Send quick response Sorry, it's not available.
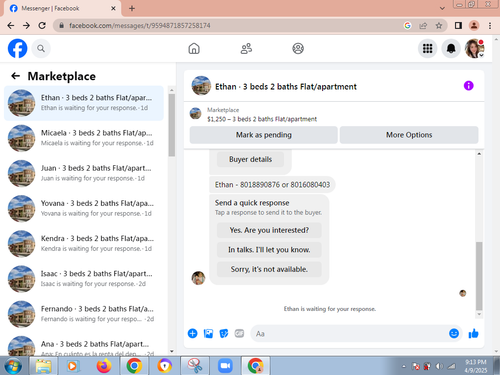This screenshot has height=375, width=500. point(269,269)
